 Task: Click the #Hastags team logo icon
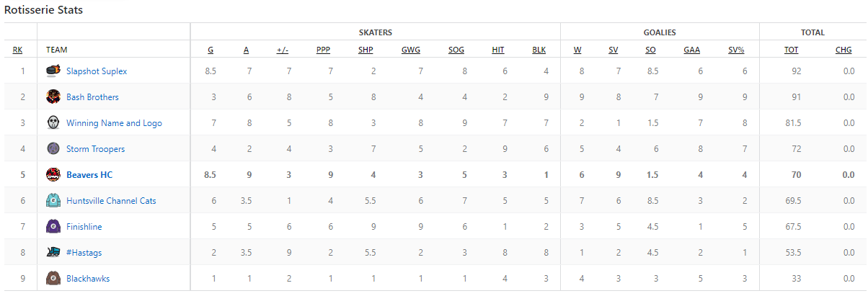53,252
